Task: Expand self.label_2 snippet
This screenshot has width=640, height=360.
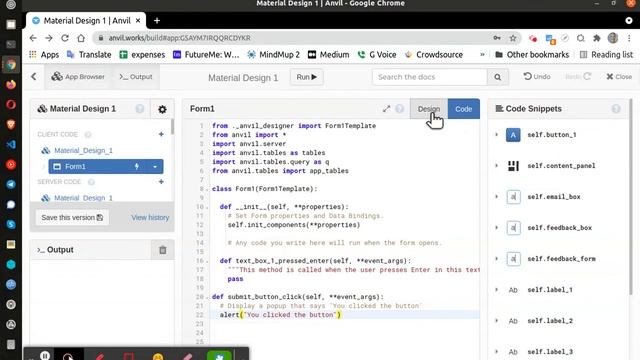Action: point(496,321)
